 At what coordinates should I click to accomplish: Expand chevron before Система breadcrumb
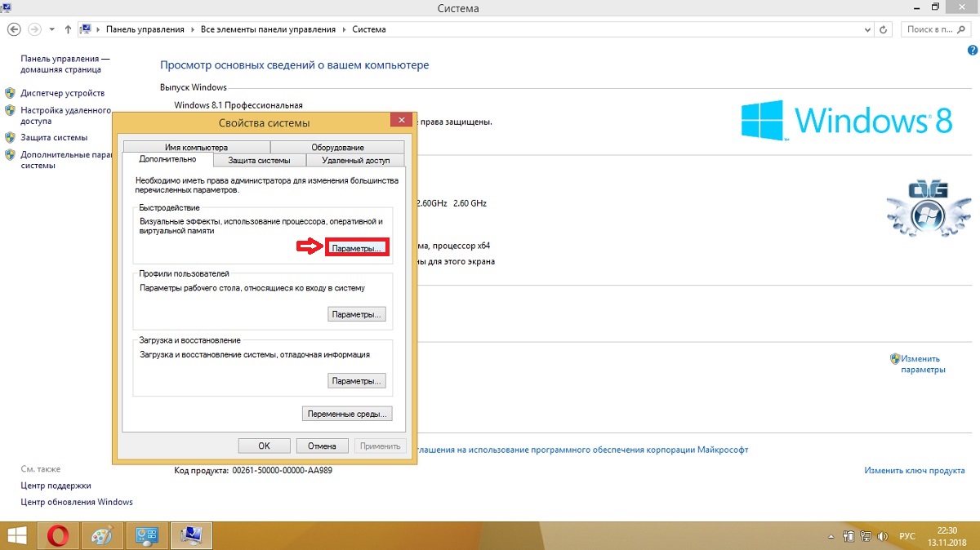344,29
